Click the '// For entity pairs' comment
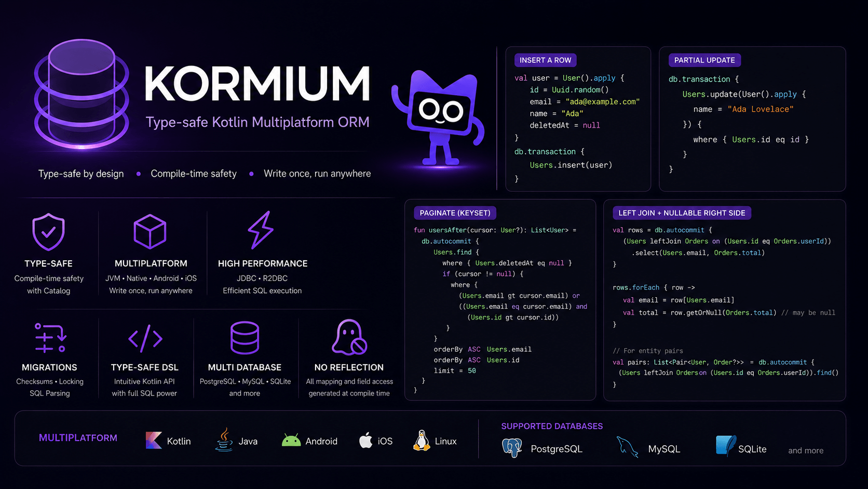The width and height of the screenshot is (868, 489). [x=648, y=351]
